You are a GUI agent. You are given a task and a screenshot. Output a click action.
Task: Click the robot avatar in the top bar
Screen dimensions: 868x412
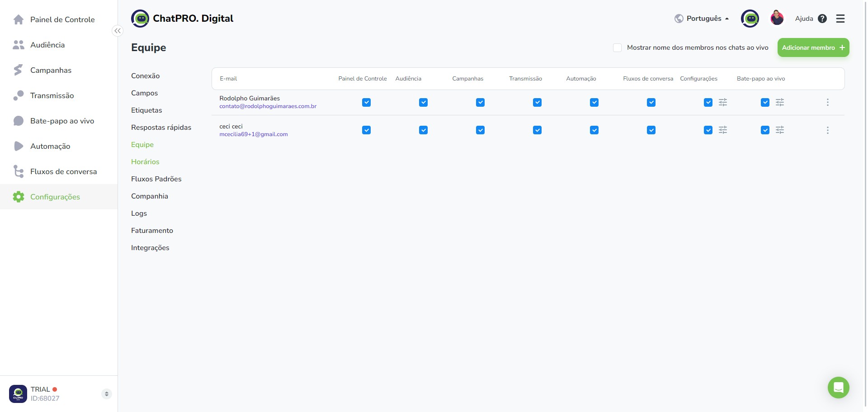coord(750,19)
